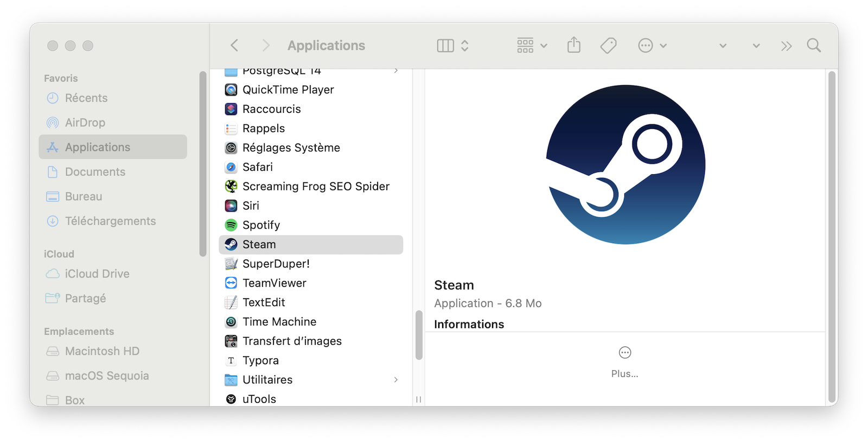
Task: Select macOS Sequoia volume in the sidebar
Action: click(x=113, y=376)
